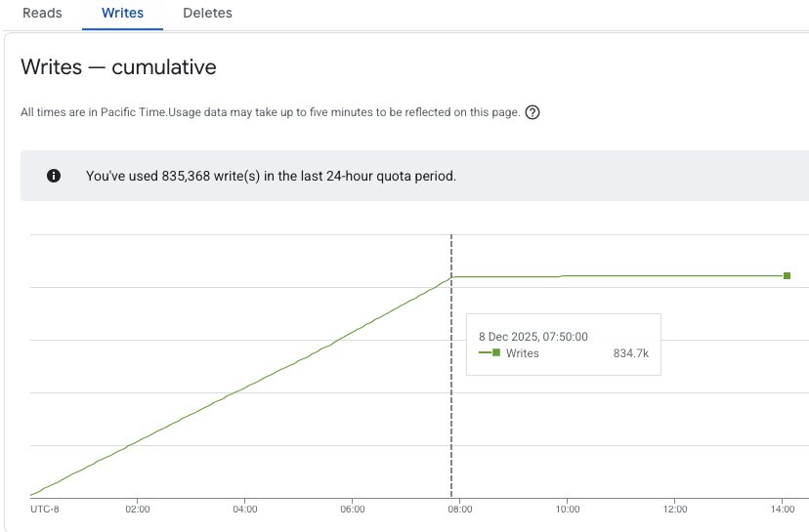Click the 06:00 time axis label
The image size is (809, 532).
coord(353,509)
